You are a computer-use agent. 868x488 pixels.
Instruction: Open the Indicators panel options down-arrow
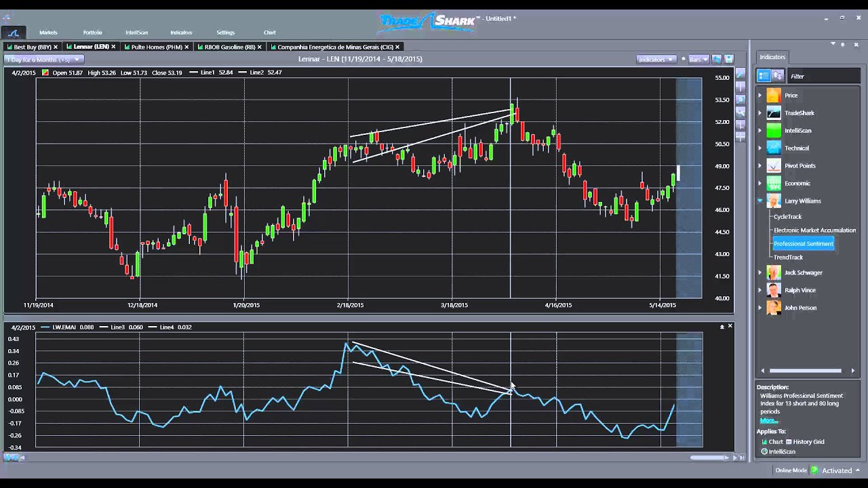pyautogui.click(x=833, y=44)
